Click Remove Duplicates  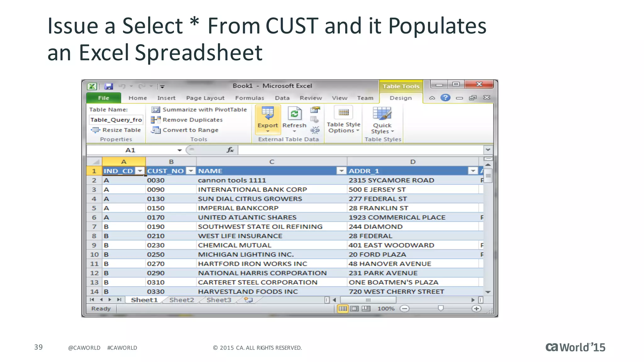187,120
